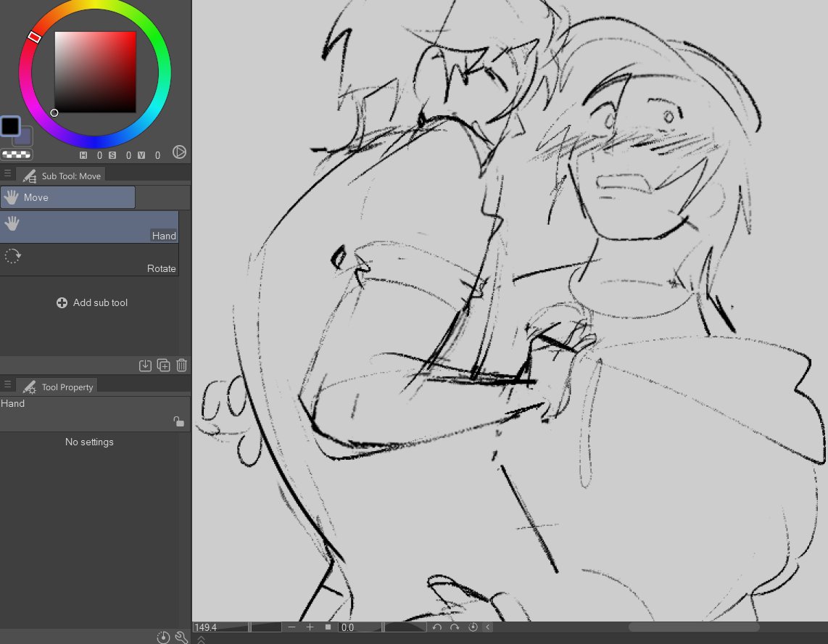Click the delete sub tool trash icon

tap(182, 365)
